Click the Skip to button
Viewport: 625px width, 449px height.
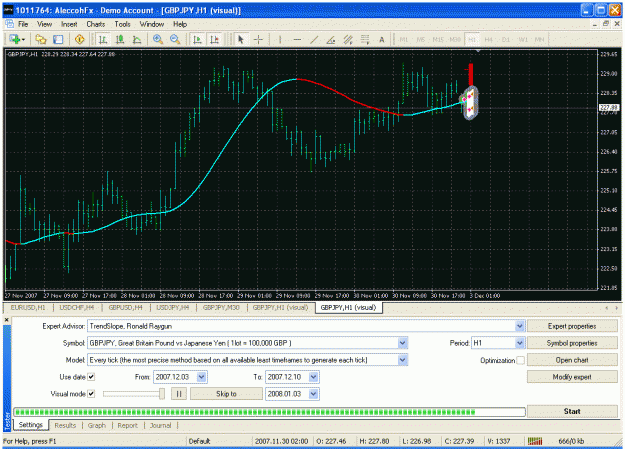coord(226,394)
